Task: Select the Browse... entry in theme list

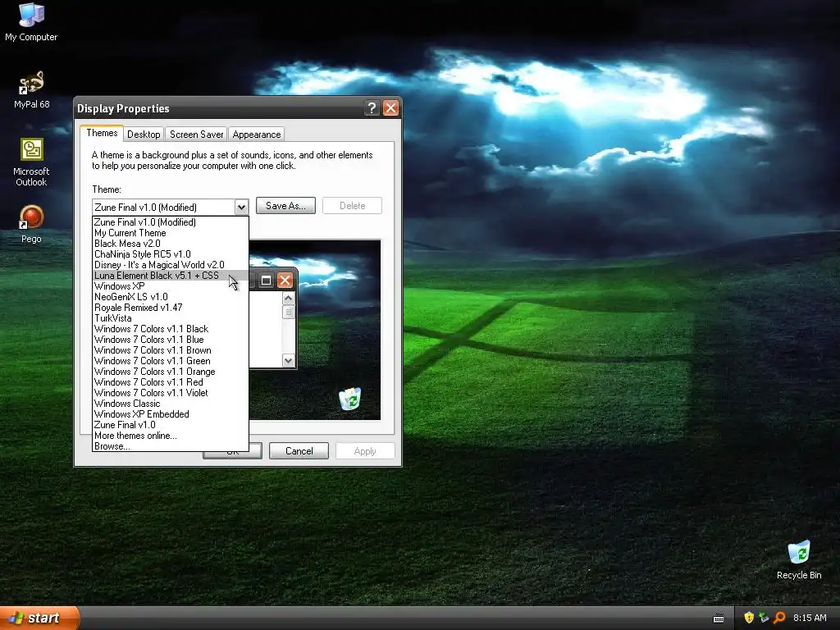Action: tap(171, 445)
